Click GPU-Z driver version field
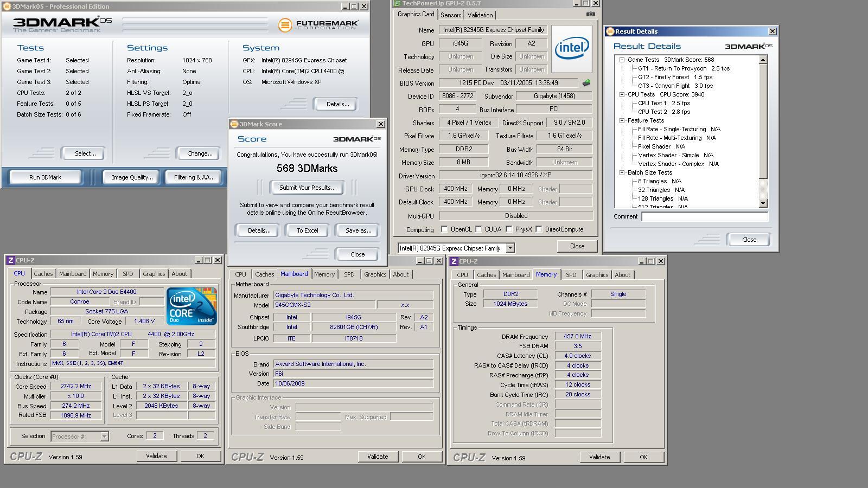 click(515, 176)
